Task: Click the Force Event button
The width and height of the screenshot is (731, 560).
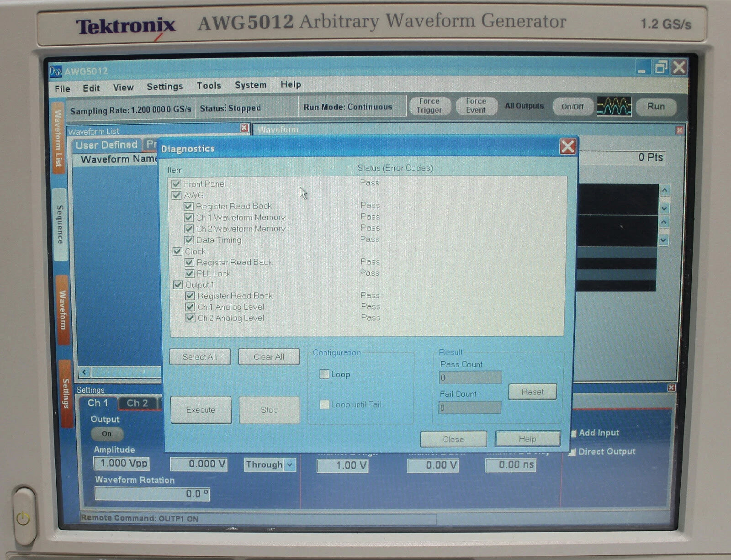Action: click(x=476, y=106)
